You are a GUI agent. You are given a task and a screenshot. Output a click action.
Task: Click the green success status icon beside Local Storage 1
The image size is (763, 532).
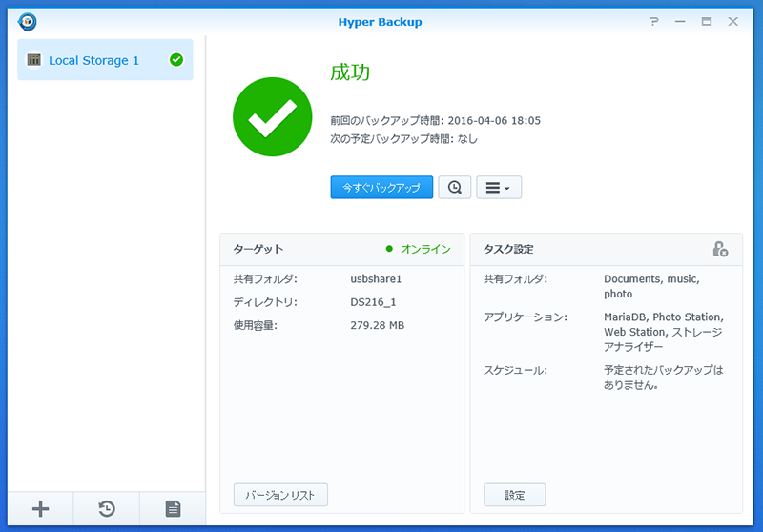click(176, 60)
